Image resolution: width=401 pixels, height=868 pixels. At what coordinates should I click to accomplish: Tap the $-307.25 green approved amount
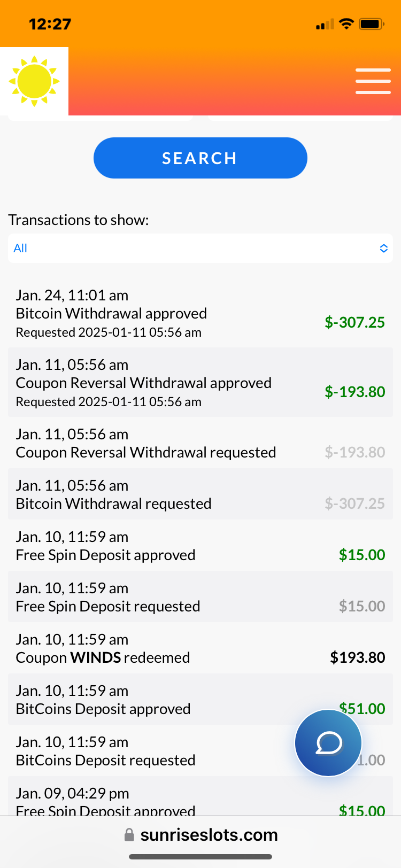coord(354,322)
